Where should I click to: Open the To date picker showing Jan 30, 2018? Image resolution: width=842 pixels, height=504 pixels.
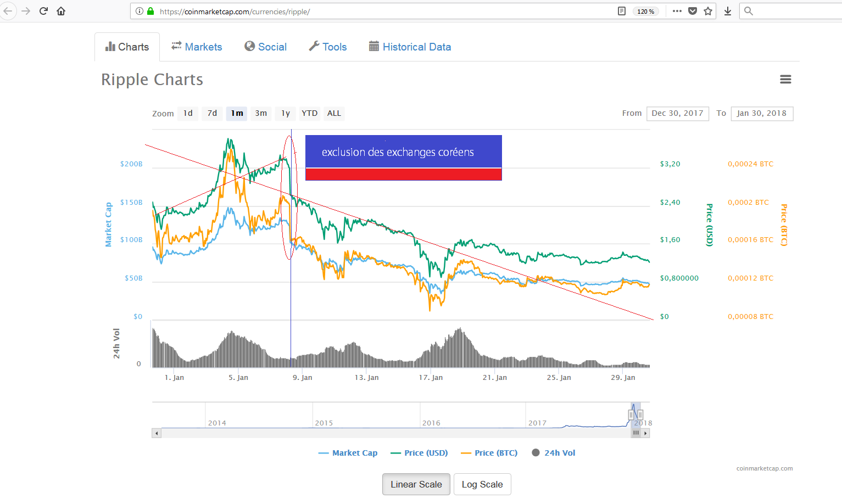[x=762, y=113]
